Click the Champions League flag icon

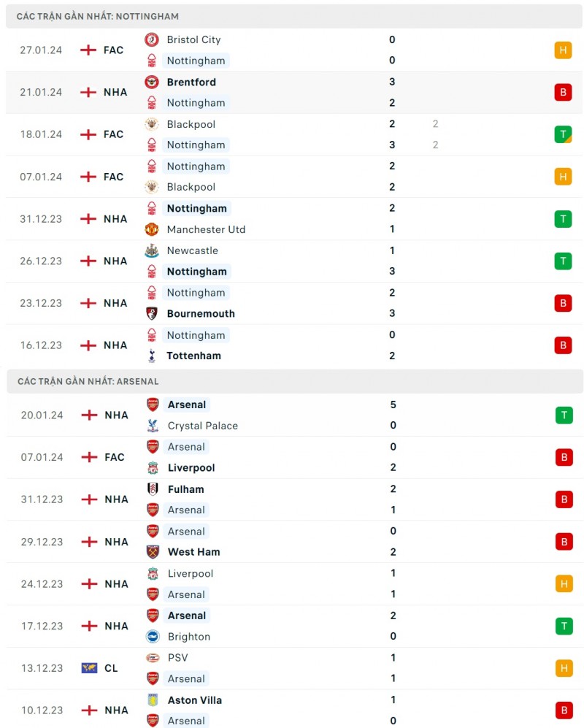pyautogui.click(x=89, y=668)
